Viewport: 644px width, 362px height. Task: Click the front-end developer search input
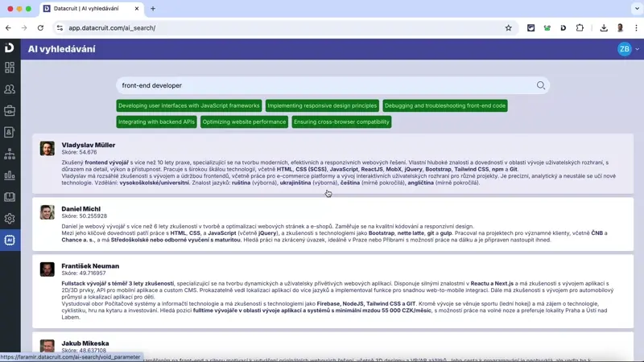pos(322,85)
